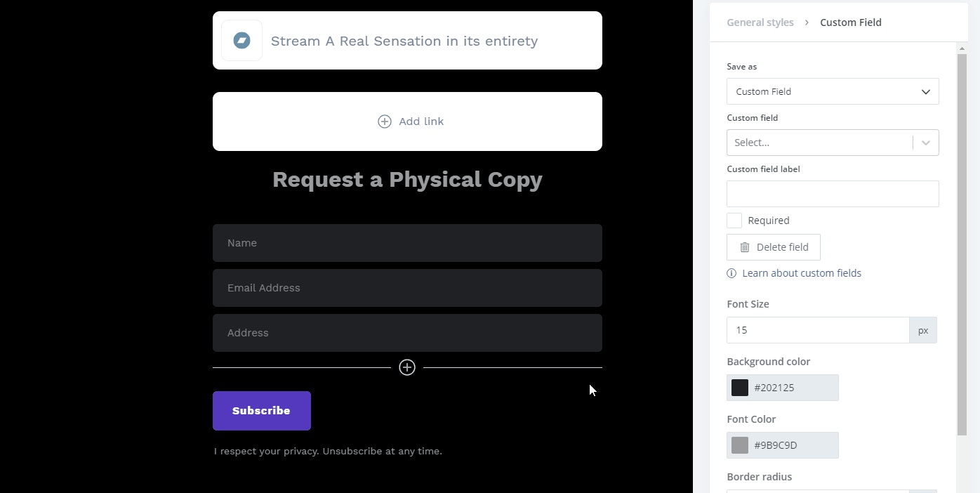Click the right panel scrollbar
The height and width of the screenshot is (493, 980).
tap(962, 246)
